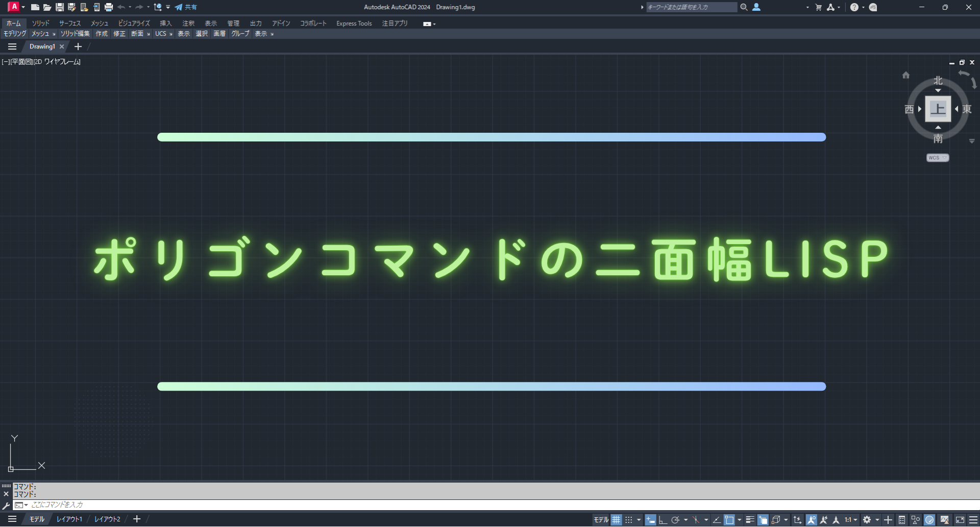
Task: Click the magnifier search icon in title bar
Action: pos(744,7)
